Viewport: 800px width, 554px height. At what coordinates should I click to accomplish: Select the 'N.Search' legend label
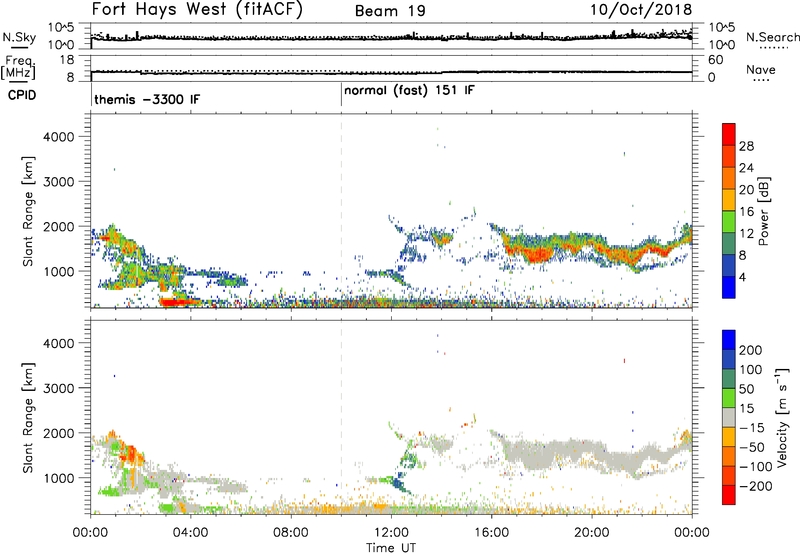[x=772, y=37]
